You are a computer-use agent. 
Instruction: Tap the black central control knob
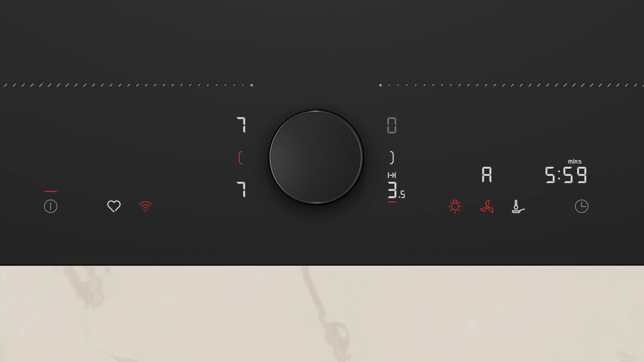(x=316, y=157)
